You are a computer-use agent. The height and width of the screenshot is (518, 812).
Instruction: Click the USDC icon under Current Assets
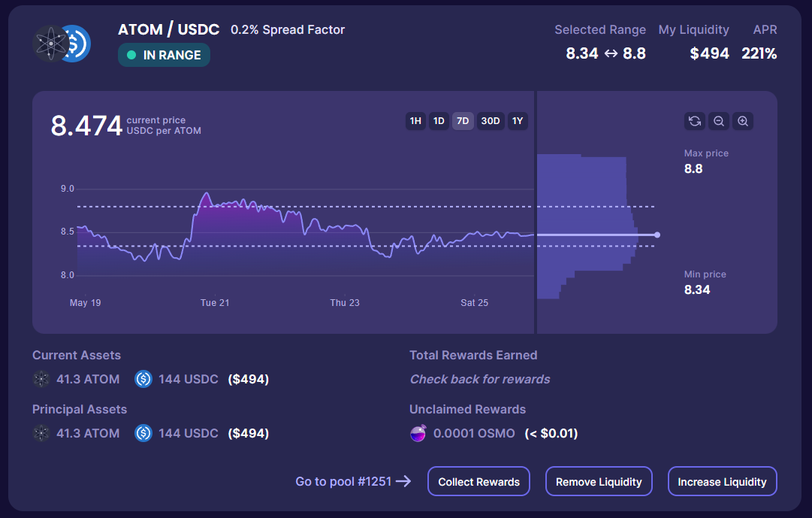143,379
